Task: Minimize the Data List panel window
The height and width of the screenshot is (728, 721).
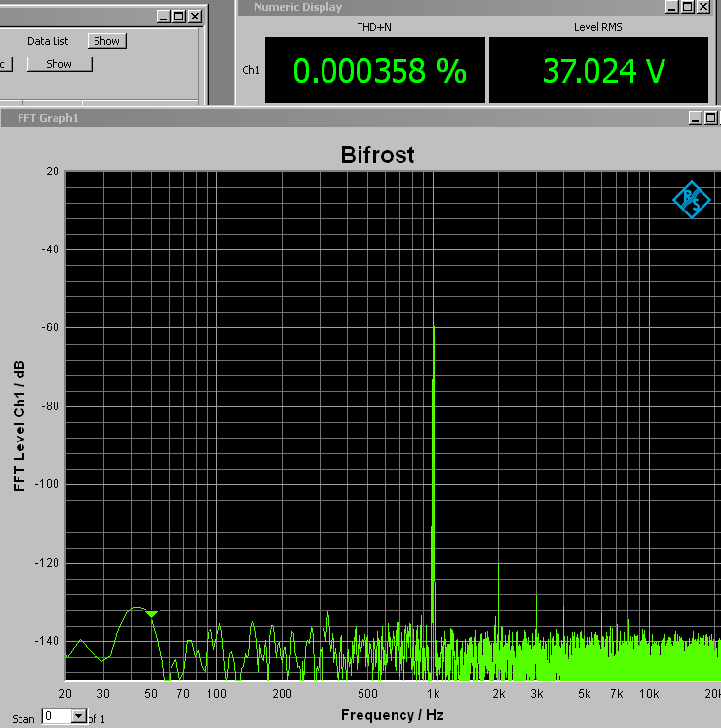Action: click(163, 17)
